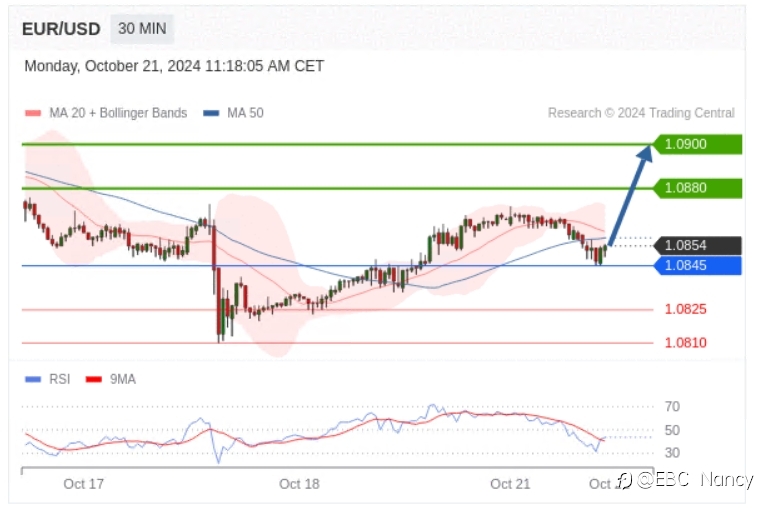Click the Oct 18 date axis label
The image size is (763, 513).
299,484
